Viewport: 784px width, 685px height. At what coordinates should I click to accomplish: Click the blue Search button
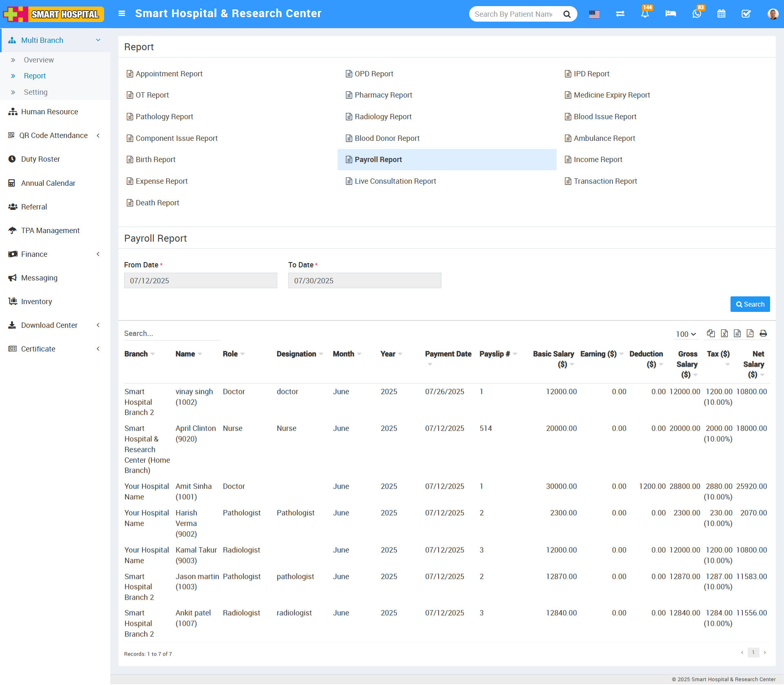tap(750, 304)
